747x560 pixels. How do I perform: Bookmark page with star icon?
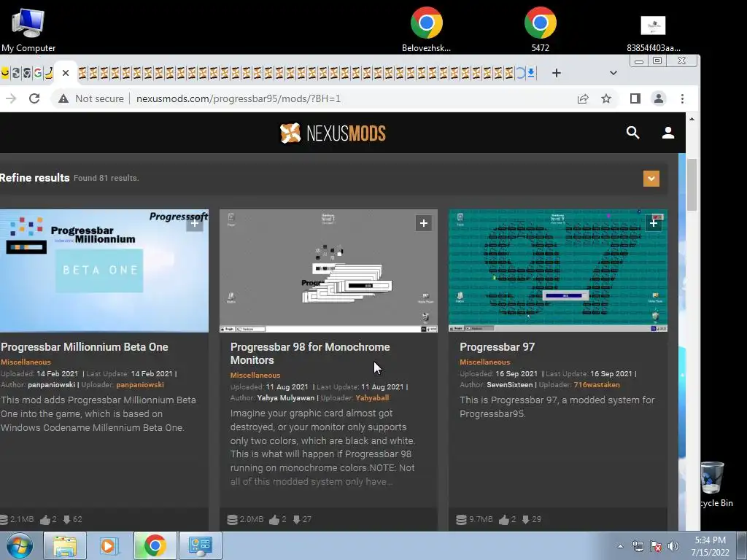pos(606,98)
